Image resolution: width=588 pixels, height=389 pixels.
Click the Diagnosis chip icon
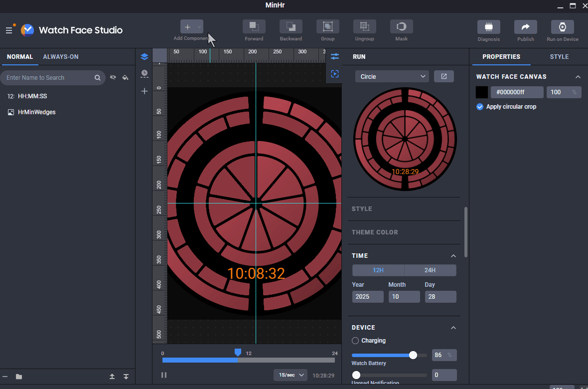[488, 27]
